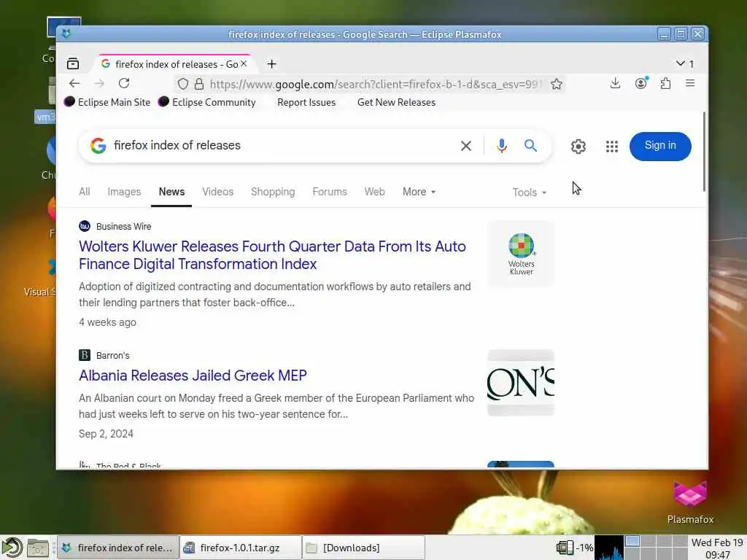Screen dimensions: 747x560
Task: Select the first workspace in pager
Action: click(632, 542)
